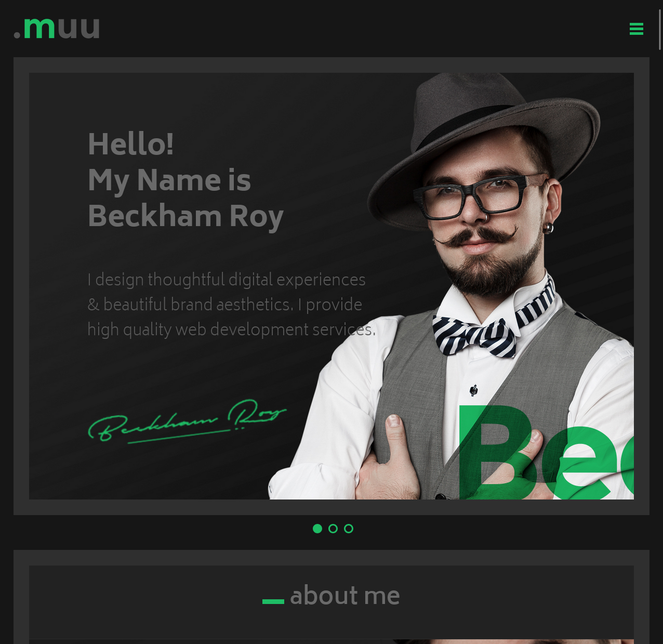Click the green dash beside about me

273,601
